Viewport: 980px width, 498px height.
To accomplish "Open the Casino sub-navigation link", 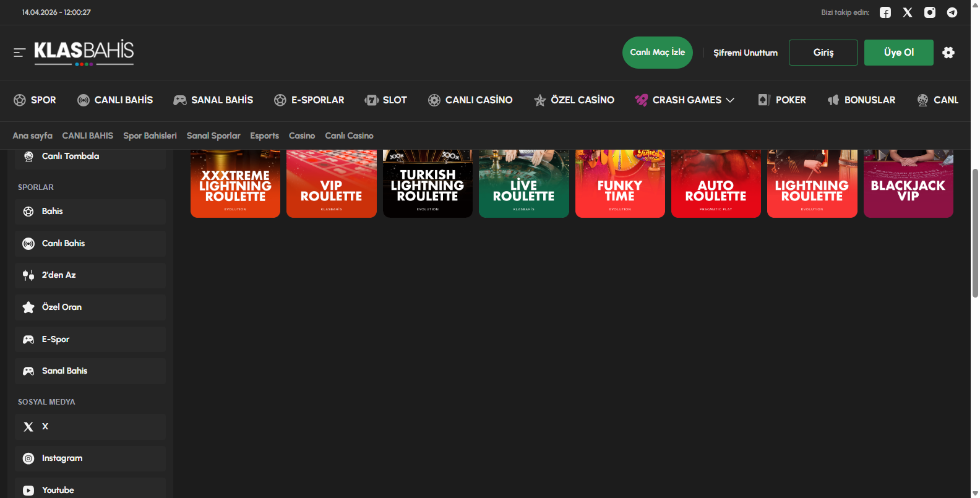I will click(302, 136).
